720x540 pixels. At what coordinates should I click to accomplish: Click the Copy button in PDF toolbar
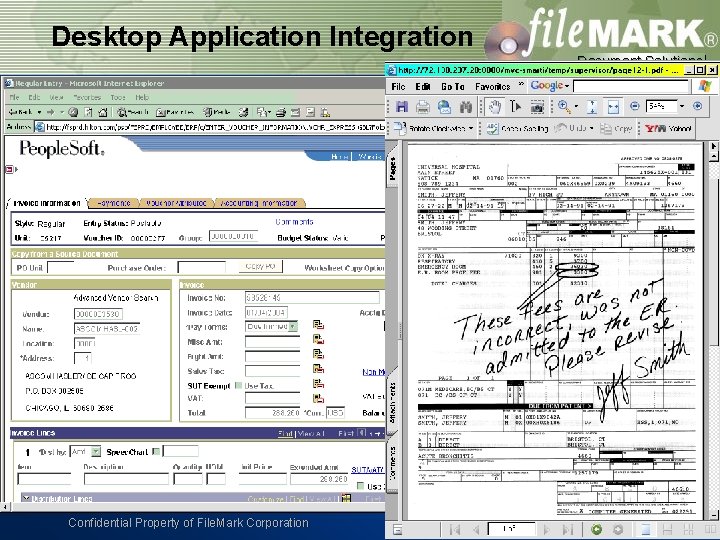[617, 129]
